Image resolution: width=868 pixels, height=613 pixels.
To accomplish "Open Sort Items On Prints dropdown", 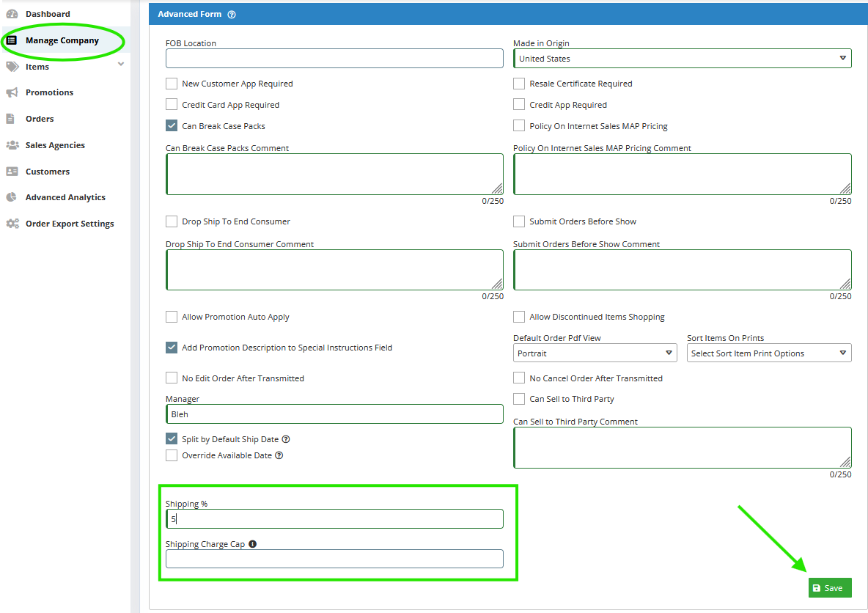I will pos(769,353).
